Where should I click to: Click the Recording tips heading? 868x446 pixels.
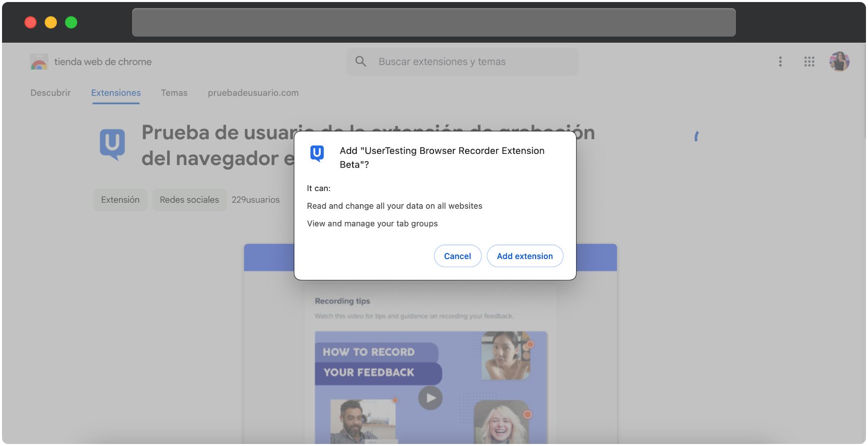pyautogui.click(x=343, y=301)
